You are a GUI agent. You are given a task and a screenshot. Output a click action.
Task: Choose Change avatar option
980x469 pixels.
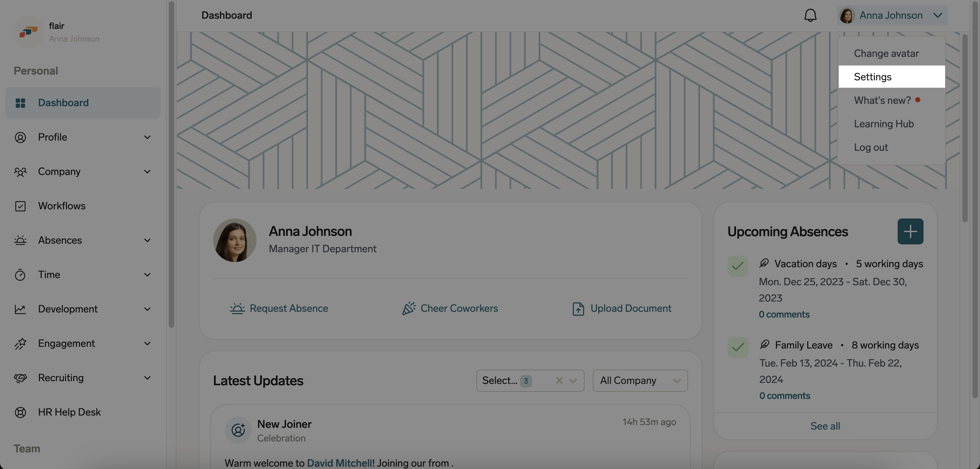click(x=886, y=53)
